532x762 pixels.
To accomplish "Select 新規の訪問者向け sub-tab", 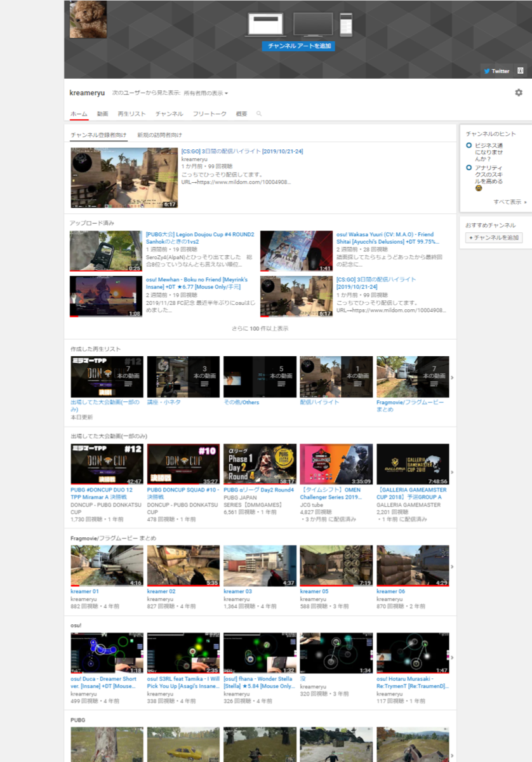I will (159, 135).
